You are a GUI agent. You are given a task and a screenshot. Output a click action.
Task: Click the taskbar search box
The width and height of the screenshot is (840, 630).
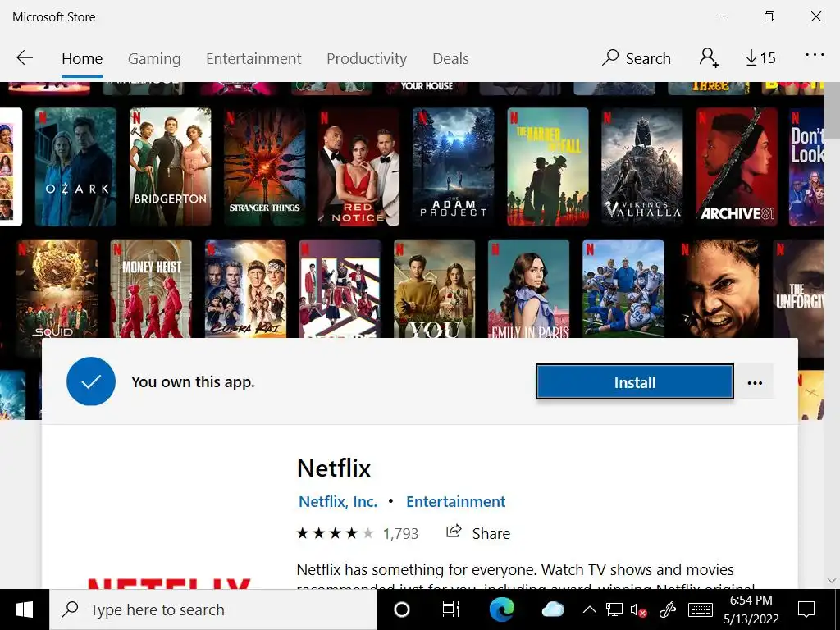213,609
